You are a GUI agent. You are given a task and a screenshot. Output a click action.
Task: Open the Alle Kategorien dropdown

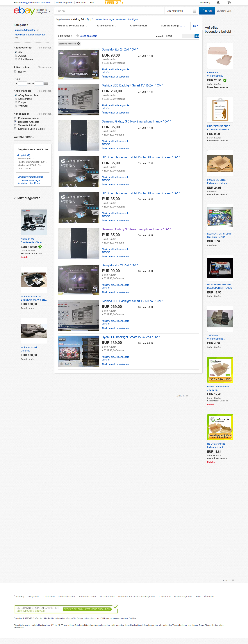pos(182,11)
